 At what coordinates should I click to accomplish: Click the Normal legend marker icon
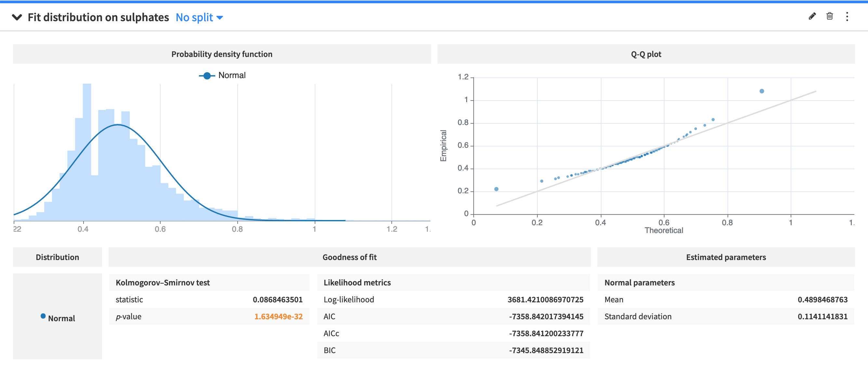[x=207, y=76]
